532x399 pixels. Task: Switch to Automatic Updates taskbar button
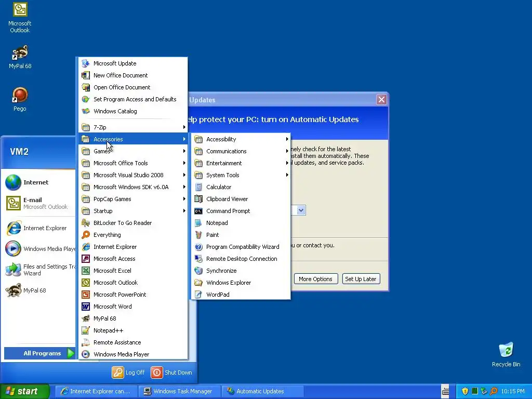[x=262, y=391]
